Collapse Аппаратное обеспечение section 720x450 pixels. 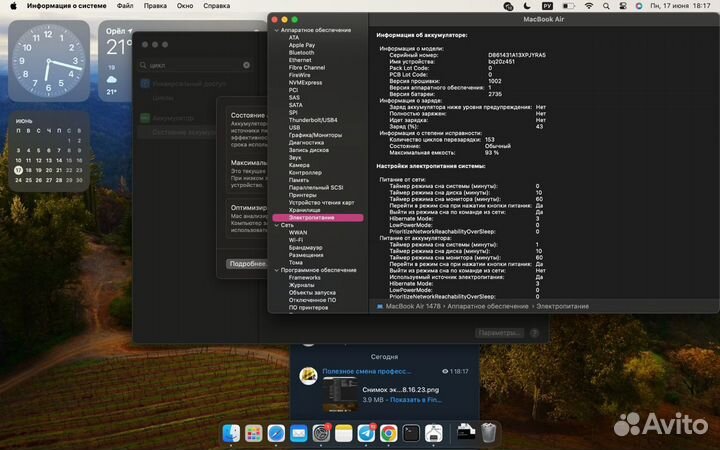pyautogui.click(x=276, y=30)
